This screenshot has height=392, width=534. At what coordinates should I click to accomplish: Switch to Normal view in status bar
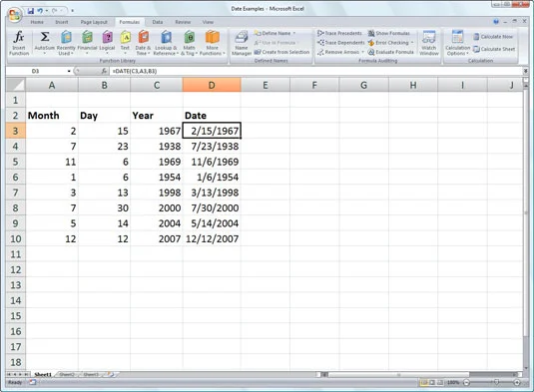tap(424, 382)
